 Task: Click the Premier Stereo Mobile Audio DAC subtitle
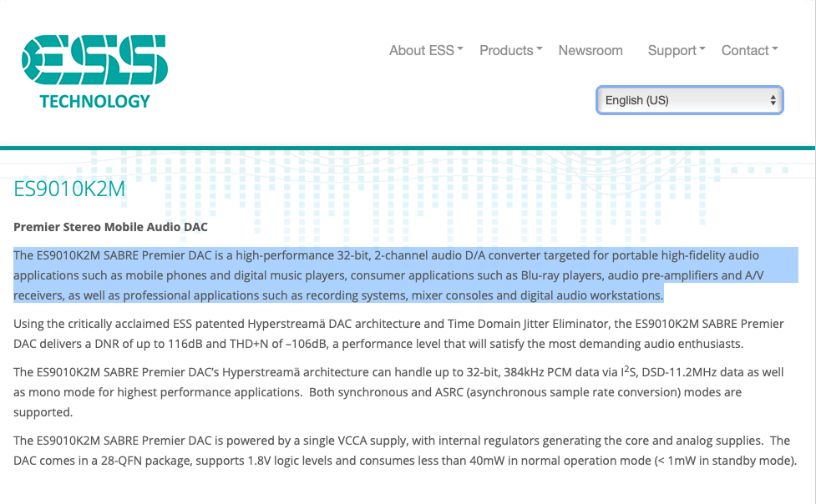110,227
